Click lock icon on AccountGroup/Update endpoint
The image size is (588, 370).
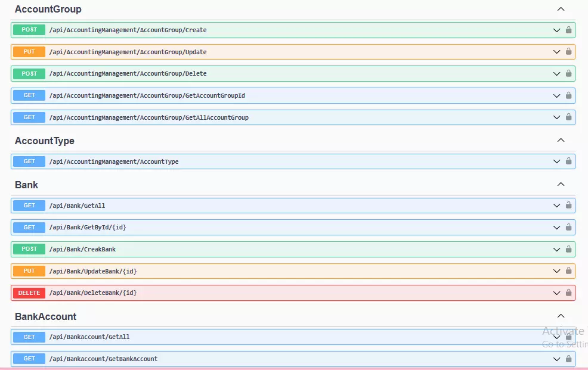568,51
